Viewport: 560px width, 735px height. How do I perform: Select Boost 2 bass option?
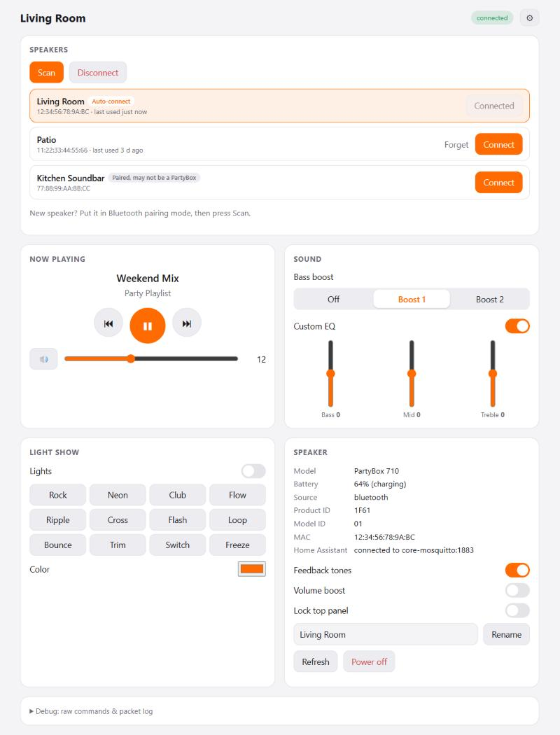[490, 299]
